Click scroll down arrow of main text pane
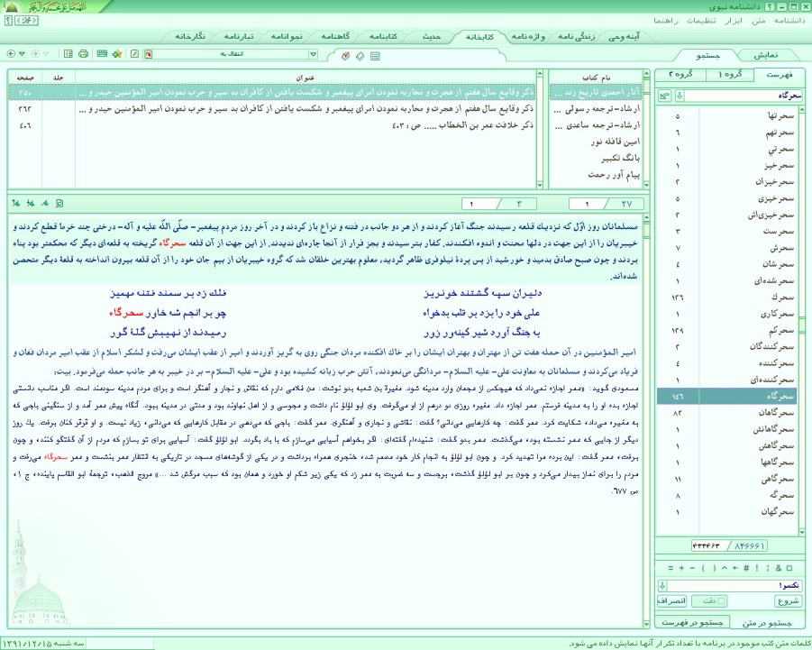Image resolution: width=812 pixels, height=650 pixels. 646,624
